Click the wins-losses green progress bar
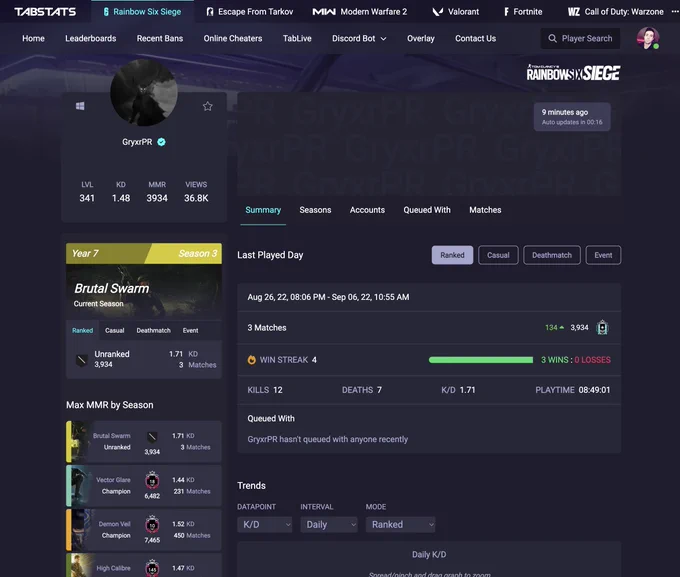 point(481,360)
